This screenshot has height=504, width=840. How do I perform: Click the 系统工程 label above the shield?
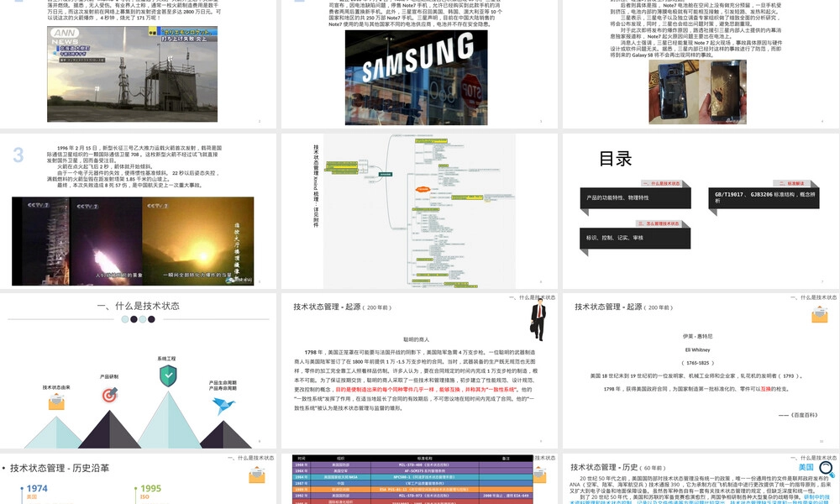pyautogui.click(x=166, y=359)
